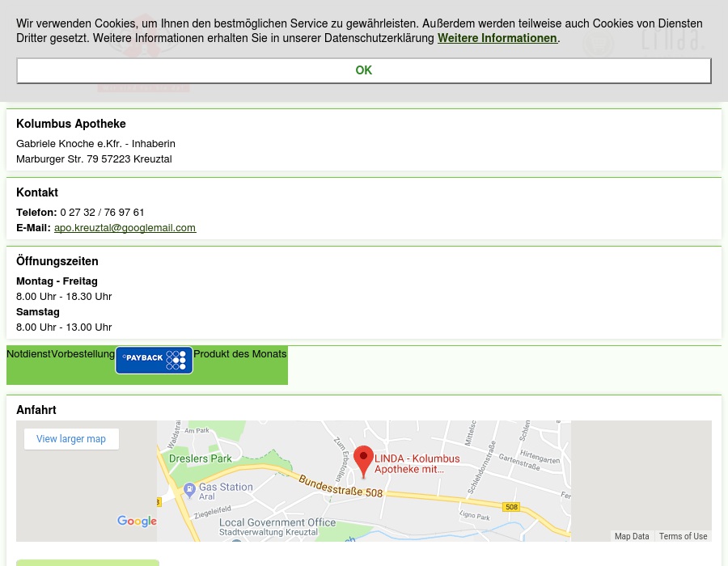Click View larger map button
728x566 pixels.
pos(71,439)
